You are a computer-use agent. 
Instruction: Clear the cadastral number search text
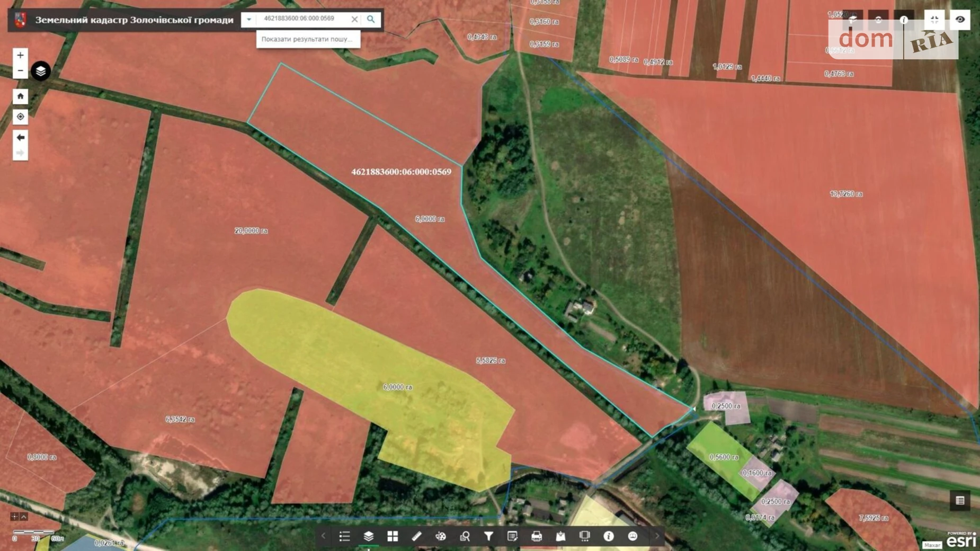(x=354, y=19)
